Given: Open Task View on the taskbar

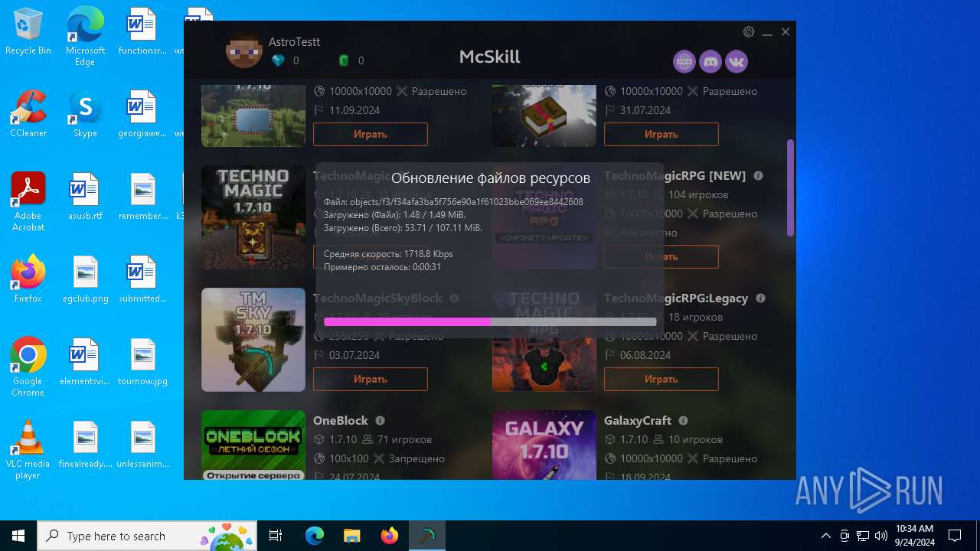Looking at the screenshot, I should pos(276,536).
